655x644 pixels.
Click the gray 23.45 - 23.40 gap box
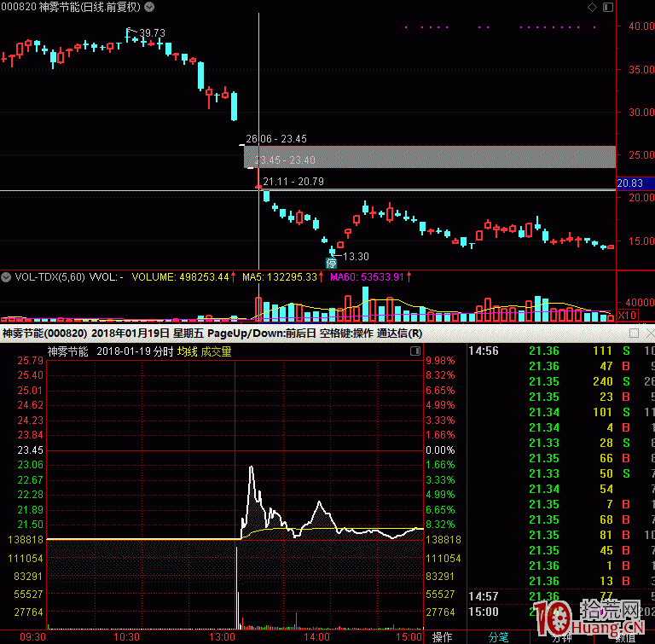tap(430, 158)
